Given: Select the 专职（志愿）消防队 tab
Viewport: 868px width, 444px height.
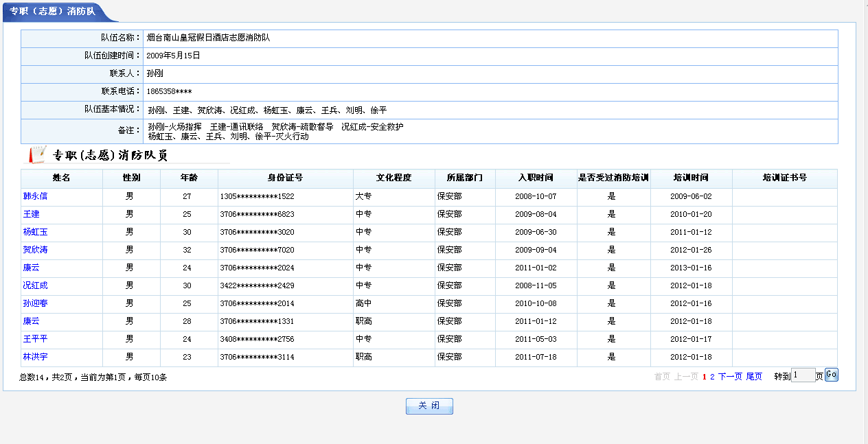Looking at the screenshot, I should 53,12.
